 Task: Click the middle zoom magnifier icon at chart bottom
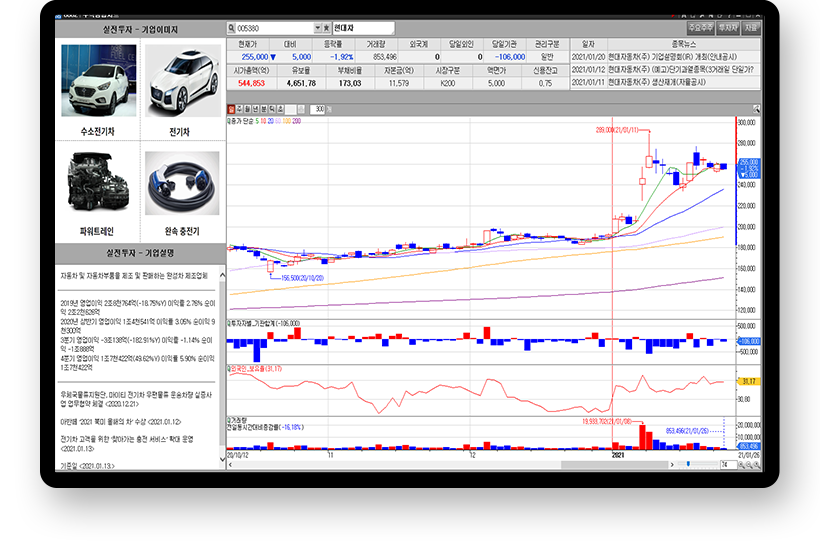point(749,464)
